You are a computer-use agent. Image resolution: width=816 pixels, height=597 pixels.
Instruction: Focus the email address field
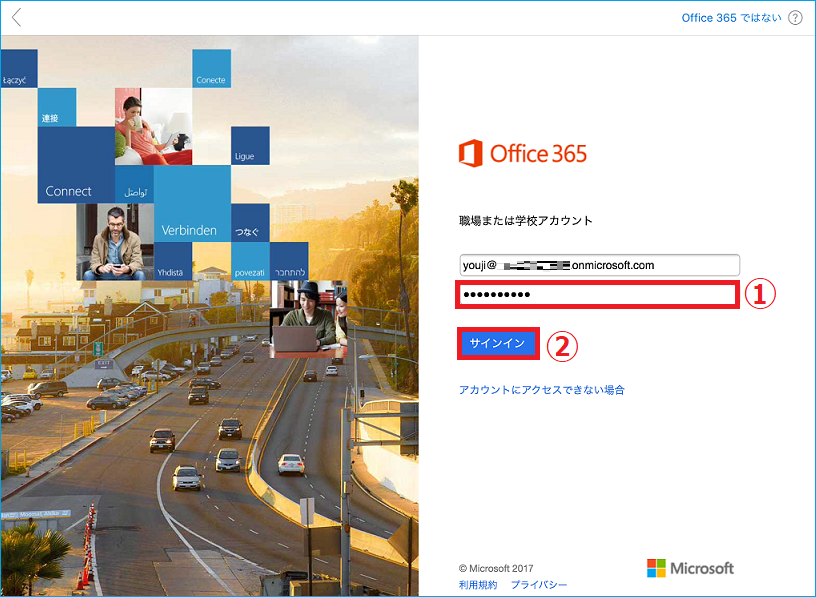coord(600,265)
